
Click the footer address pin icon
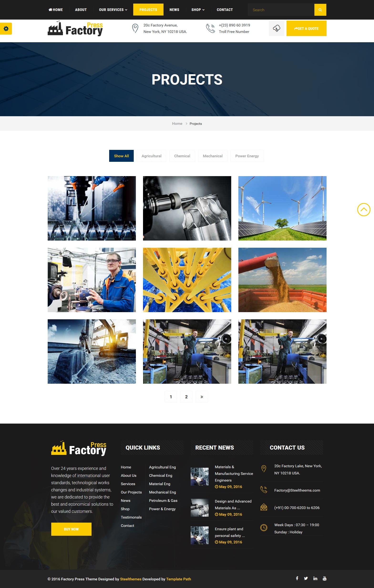pyautogui.click(x=263, y=469)
